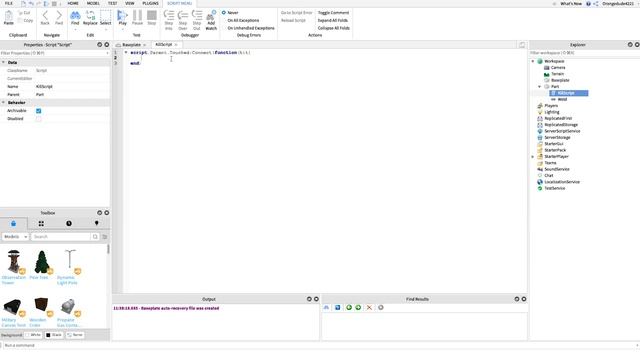This screenshot has height=360, width=640.
Task: Open the Toolbox Recent clock tab
Action: point(69,224)
